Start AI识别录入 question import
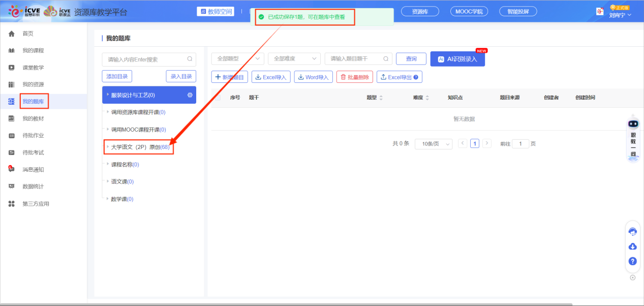 pos(457,58)
